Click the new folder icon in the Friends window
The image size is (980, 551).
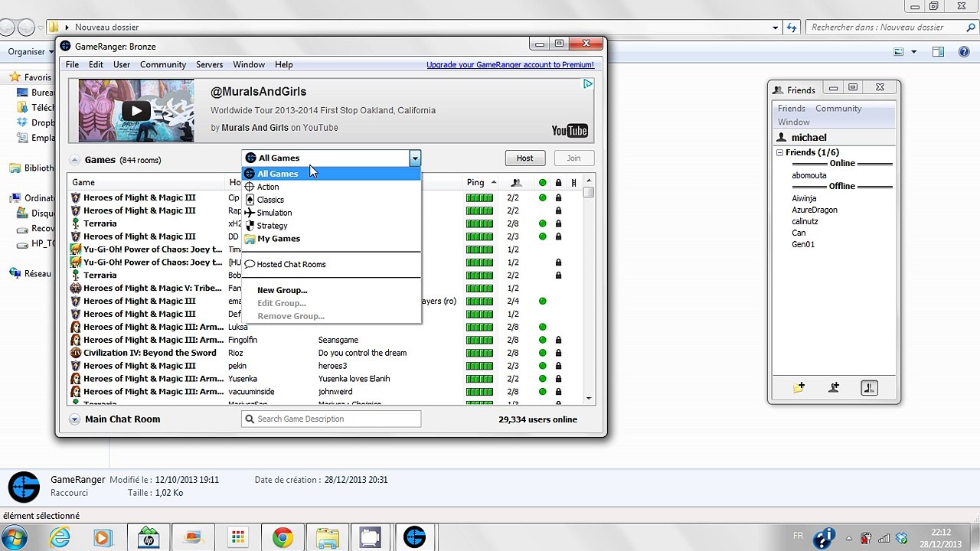coord(799,388)
